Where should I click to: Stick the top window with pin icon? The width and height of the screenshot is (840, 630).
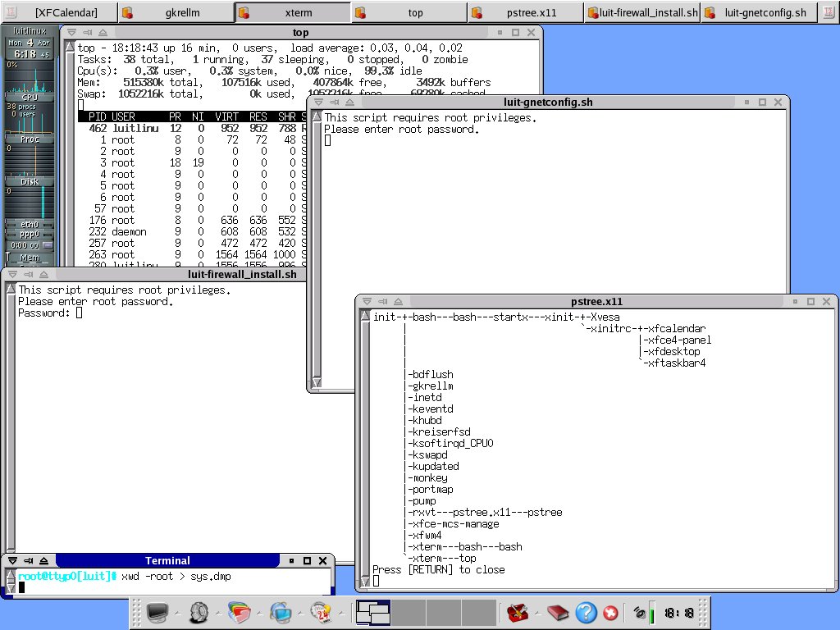87,33
